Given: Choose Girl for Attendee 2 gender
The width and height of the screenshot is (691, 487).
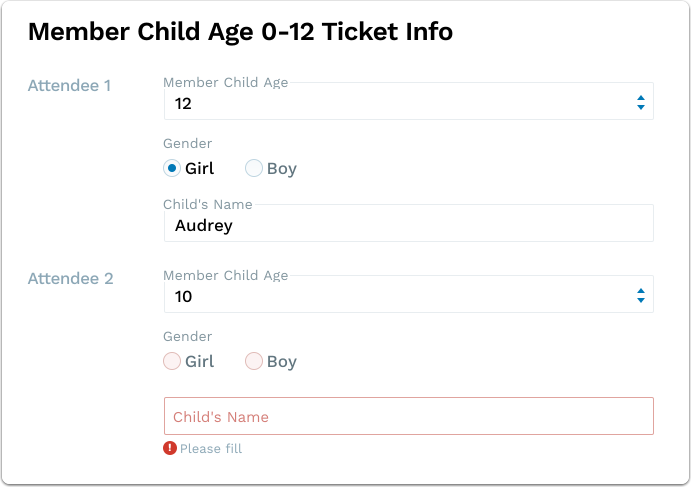Looking at the screenshot, I should click(x=172, y=361).
